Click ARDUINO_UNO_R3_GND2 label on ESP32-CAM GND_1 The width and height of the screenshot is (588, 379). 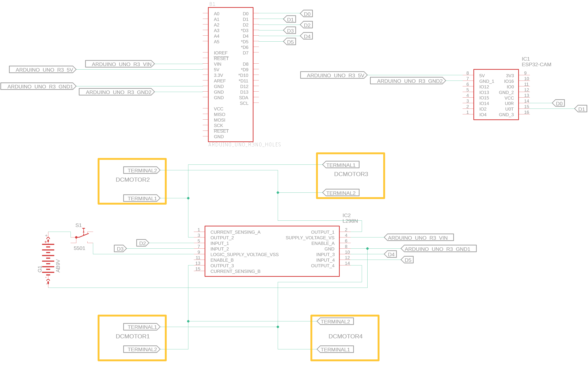pyautogui.click(x=408, y=81)
